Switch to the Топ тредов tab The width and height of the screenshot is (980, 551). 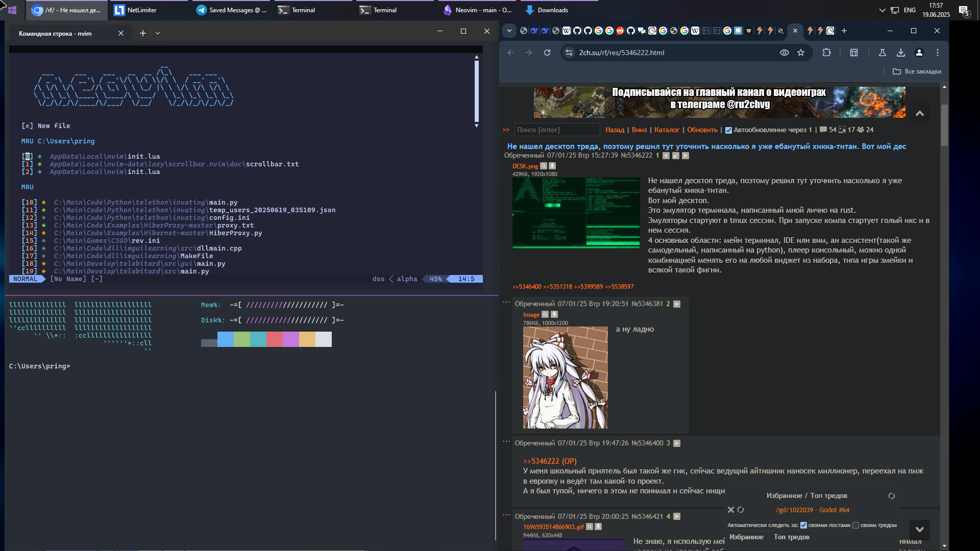click(x=791, y=537)
